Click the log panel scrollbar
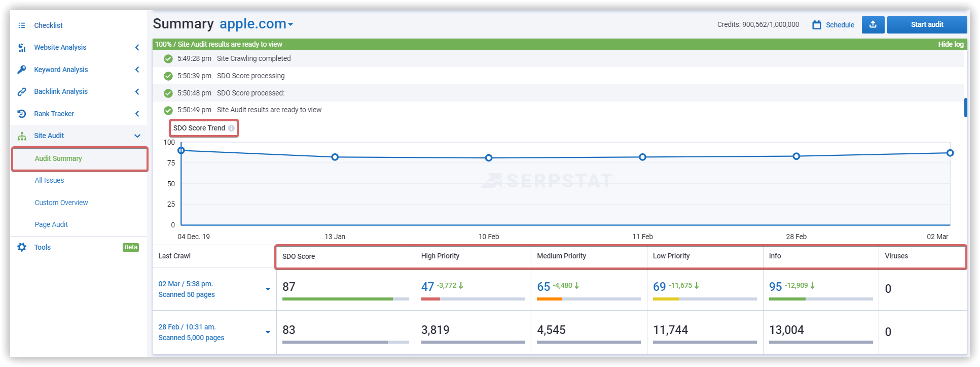This screenshot has width=980, height=367. pos(965,108)
